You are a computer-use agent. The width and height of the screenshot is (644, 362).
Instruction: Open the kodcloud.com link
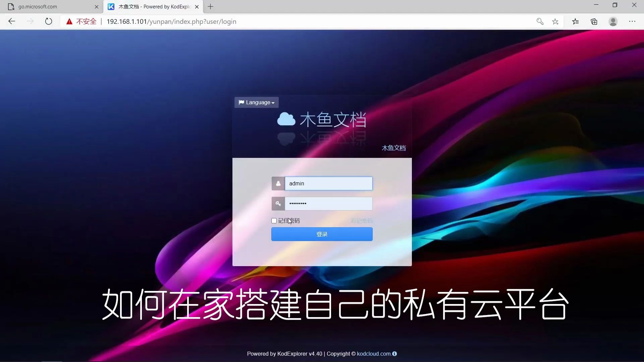pos(374,354)
